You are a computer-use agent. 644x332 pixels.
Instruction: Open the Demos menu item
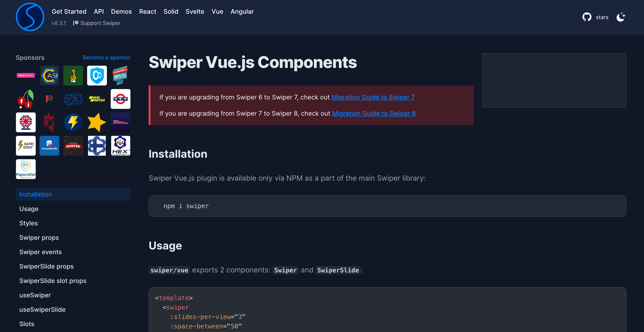click(x=121, y=11)
